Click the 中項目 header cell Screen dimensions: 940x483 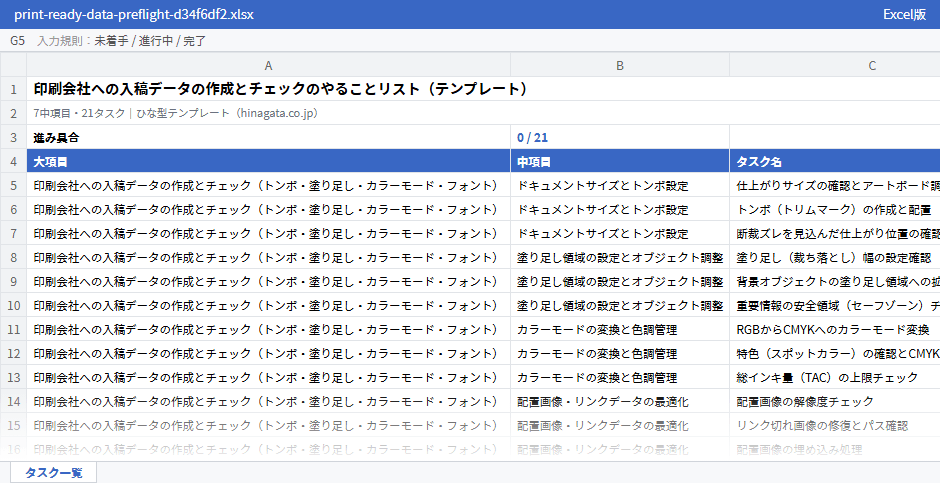tap(620, 161)
